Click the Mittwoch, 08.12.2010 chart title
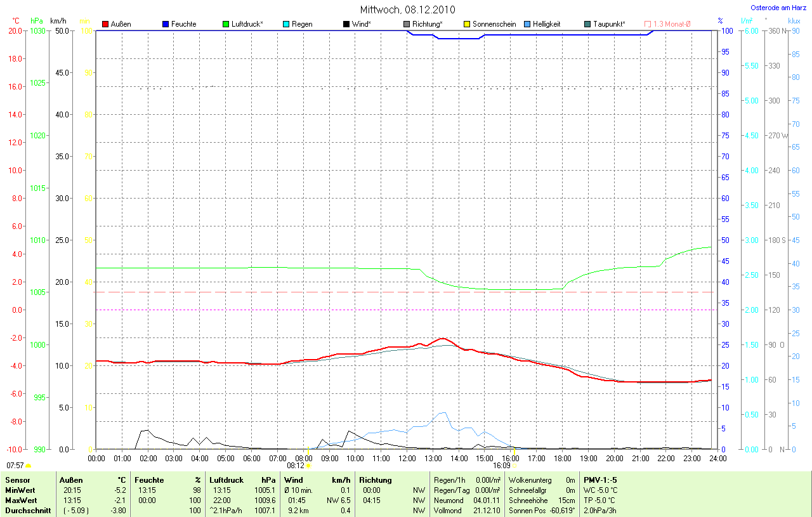Viewport: 812px width, 517px height. click(x=407, y=10)
